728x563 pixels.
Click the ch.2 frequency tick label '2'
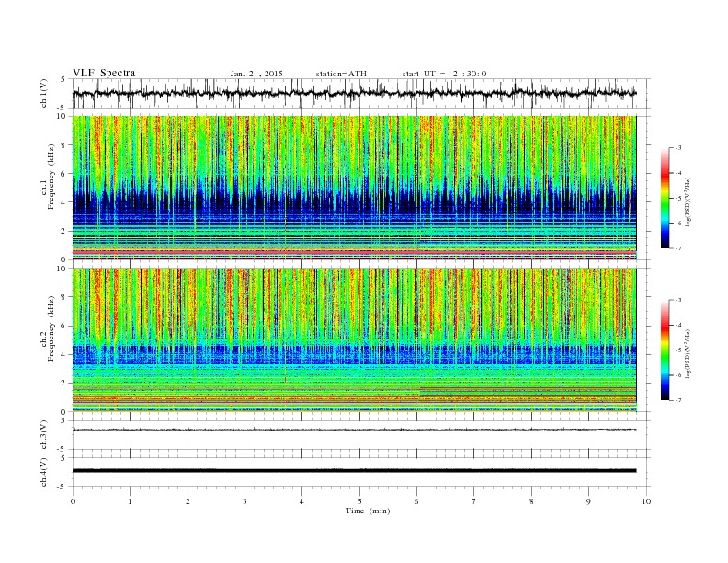64,384
